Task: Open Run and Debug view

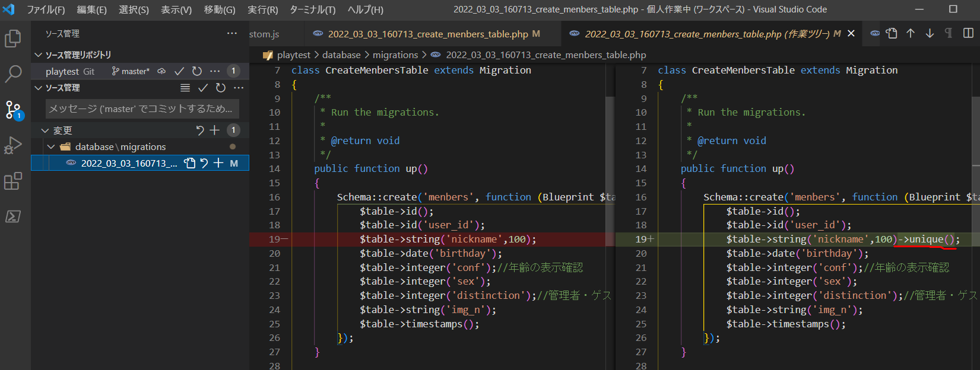Action: tap(13, 145)
